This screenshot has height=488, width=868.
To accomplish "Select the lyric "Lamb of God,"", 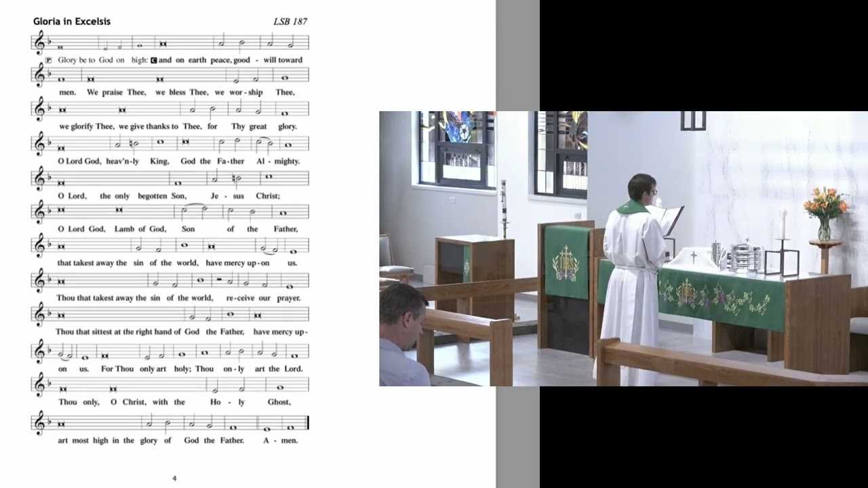I will [x=140, y=229].
